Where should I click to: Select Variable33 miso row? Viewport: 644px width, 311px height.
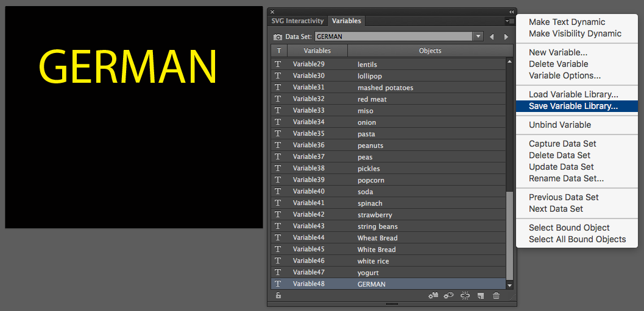pyautogui.click(x=388, y=110)
